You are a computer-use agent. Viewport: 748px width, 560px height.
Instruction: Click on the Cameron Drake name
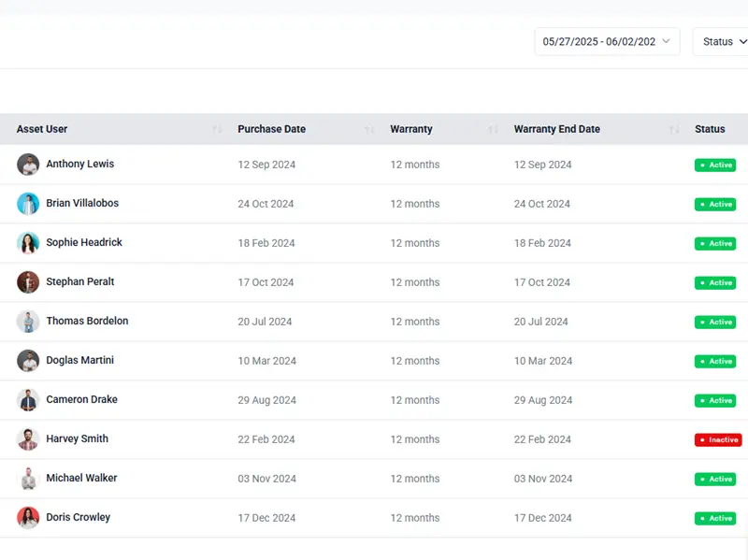[81, 399]
